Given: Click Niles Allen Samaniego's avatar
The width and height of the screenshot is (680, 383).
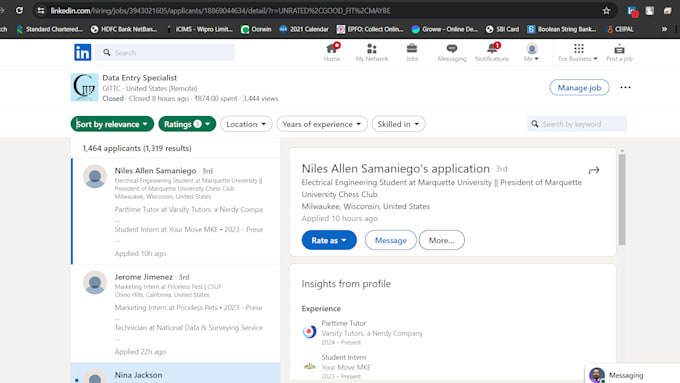Looking at the screenshot, I should point(95,176).
